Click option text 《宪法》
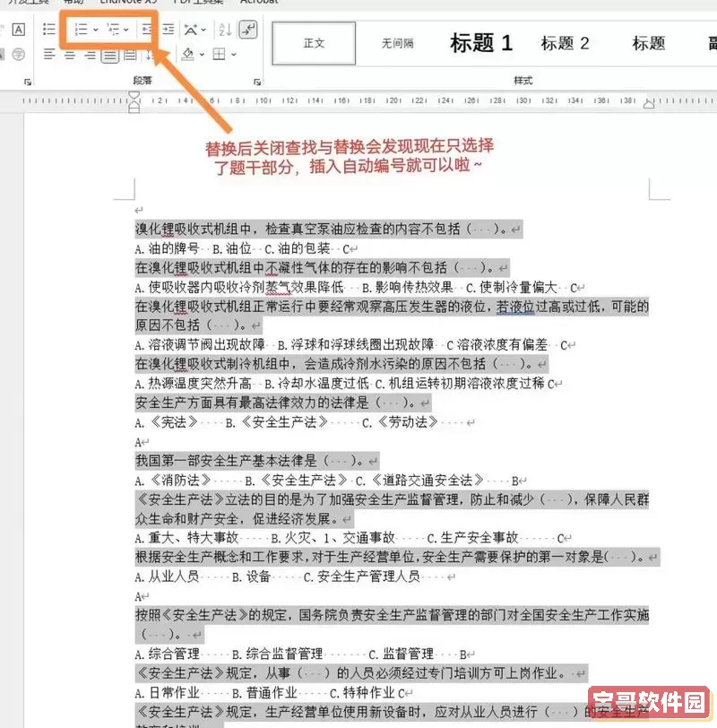 174,422
